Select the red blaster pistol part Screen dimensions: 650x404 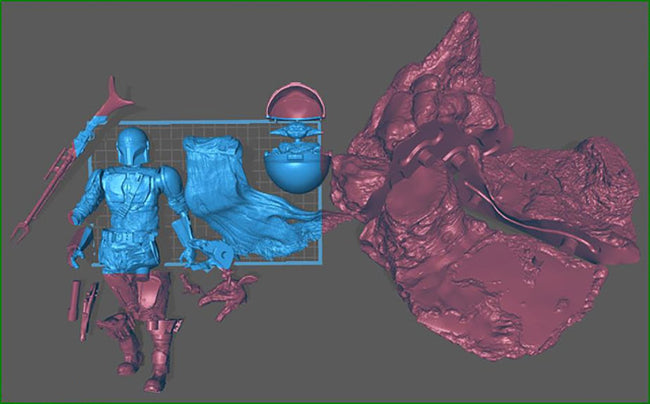pos(89,311)
